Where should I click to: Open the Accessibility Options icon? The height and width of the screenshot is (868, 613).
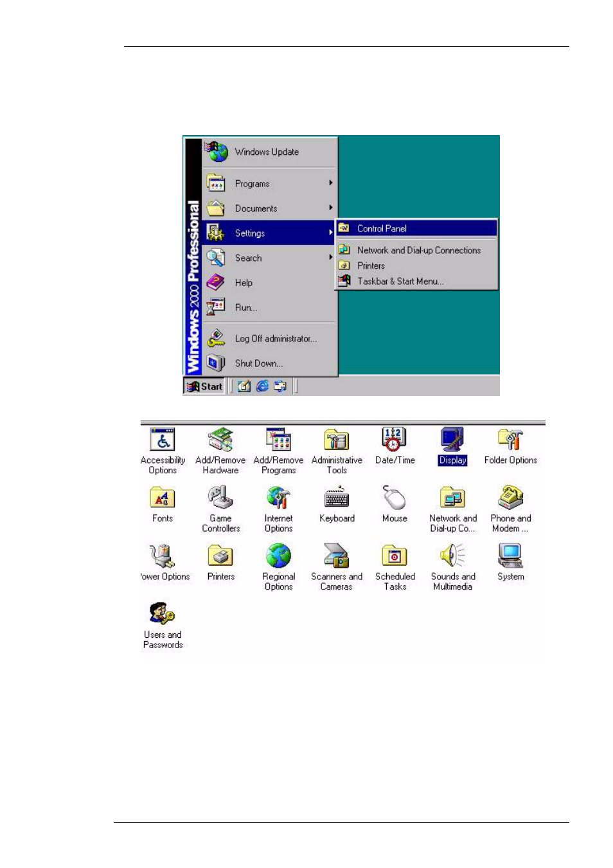pyautogui.click(x=163, y=440)
